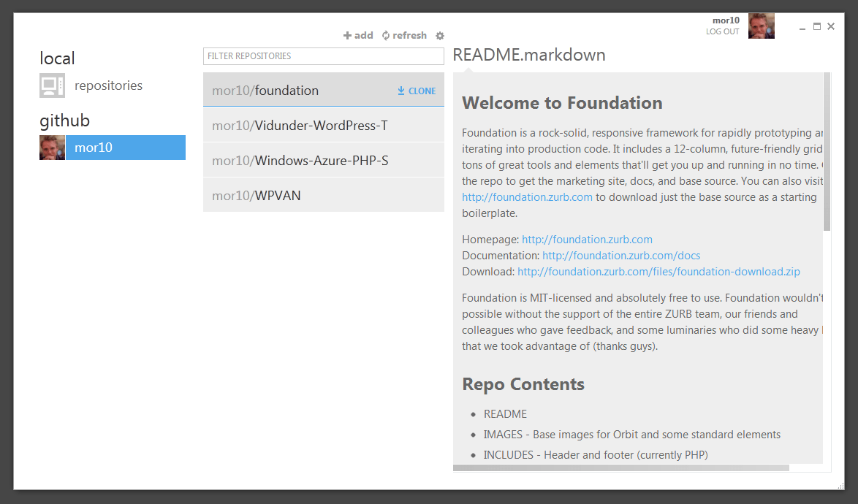Screen dimensions: 858x504
Task: Open the Homepage foundation.zurb.com link
Action: point(587,240)
